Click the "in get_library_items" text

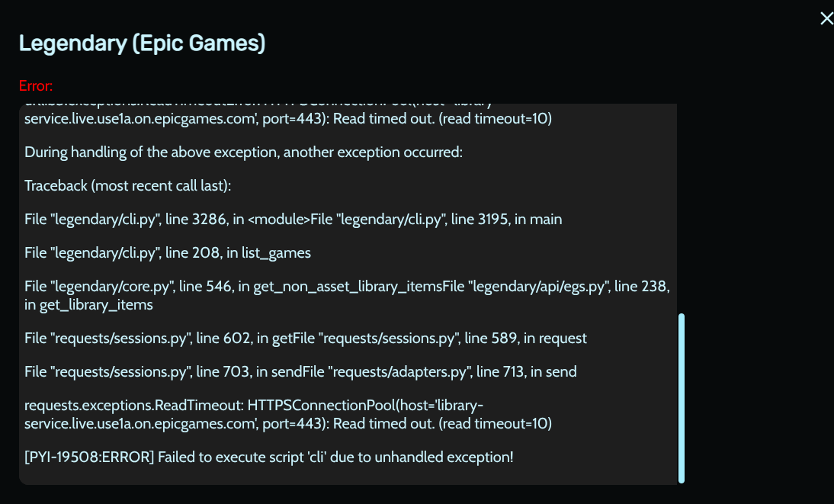pyautogui.click(x=88, y=305)
